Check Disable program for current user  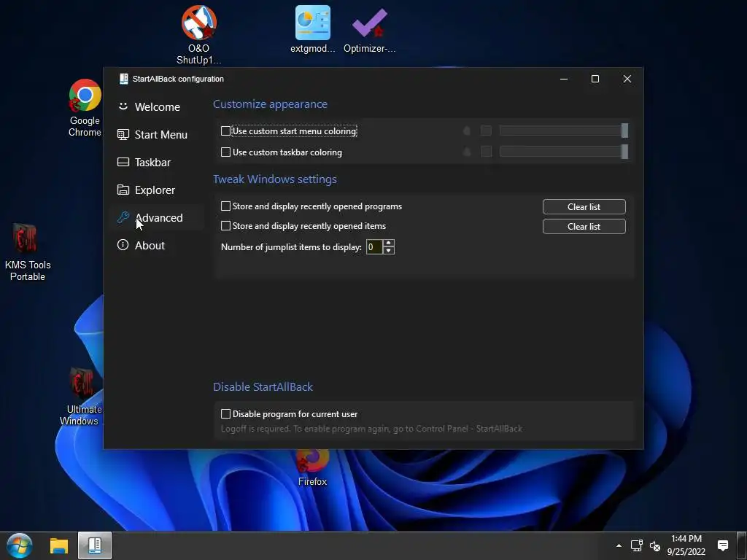[x=226, y=414]
